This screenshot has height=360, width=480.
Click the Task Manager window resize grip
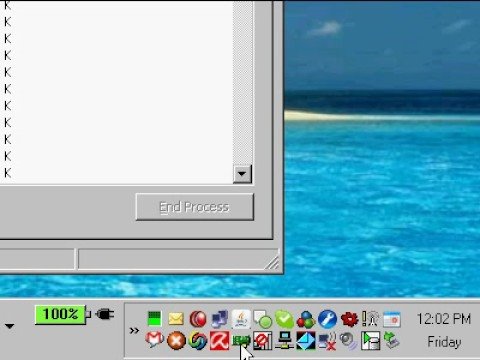click(x=273, y=262)
